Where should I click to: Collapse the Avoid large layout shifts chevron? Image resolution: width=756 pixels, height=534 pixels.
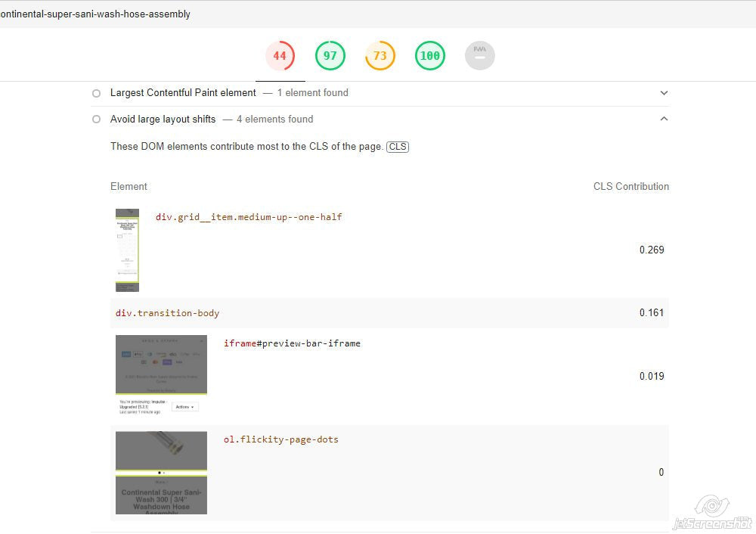pyautogui.click(x=664, y=119)
